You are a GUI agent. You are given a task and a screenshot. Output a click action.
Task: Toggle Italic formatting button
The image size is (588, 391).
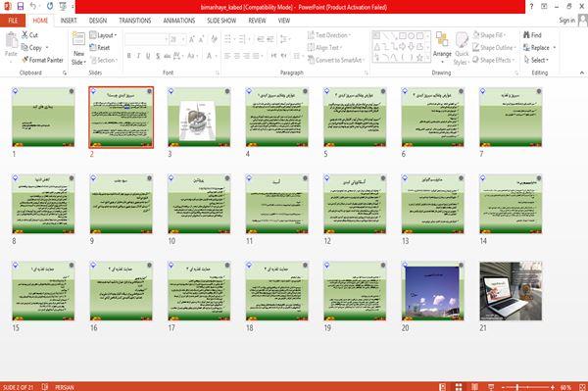click(x=139, y=56)
